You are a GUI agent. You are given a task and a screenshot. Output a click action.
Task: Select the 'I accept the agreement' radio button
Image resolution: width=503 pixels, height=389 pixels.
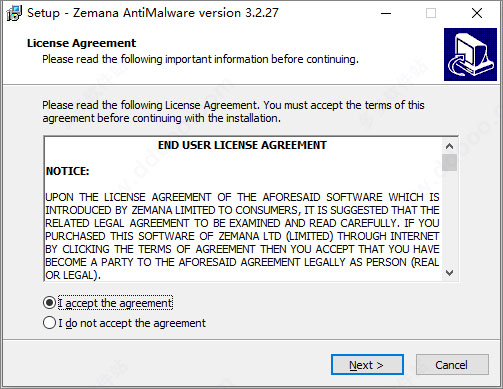tap(49, 303)
